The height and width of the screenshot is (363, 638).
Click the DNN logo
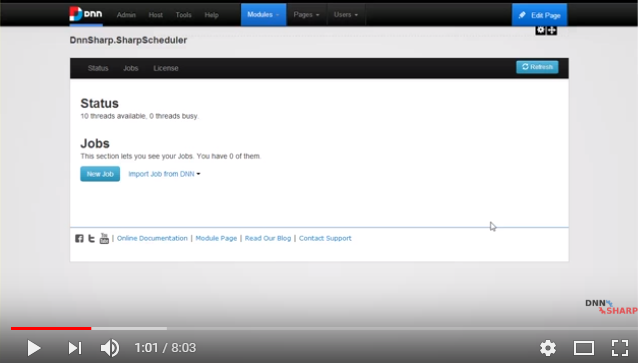pos(86,14)
